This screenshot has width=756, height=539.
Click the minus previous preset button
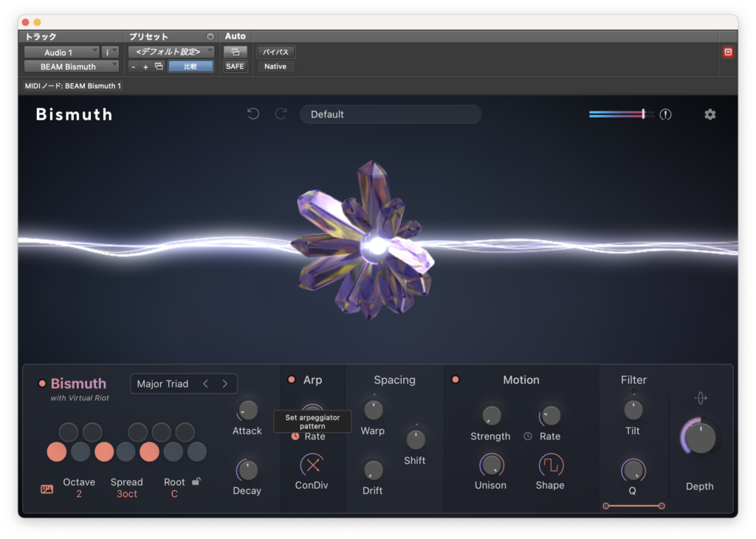tap(134, 67)
